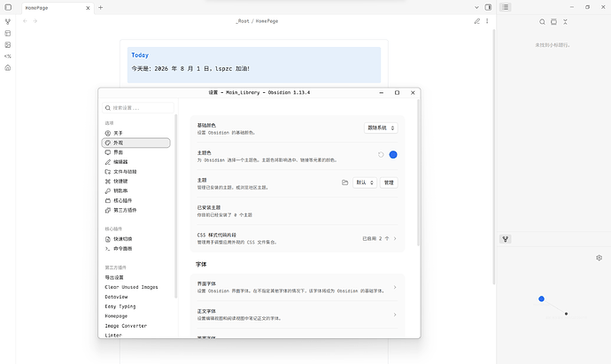This screenshot has width=611, height=364.
Task: Open the tab list chevron in main window
Action: pyautogui.click(x=476, y=7)
